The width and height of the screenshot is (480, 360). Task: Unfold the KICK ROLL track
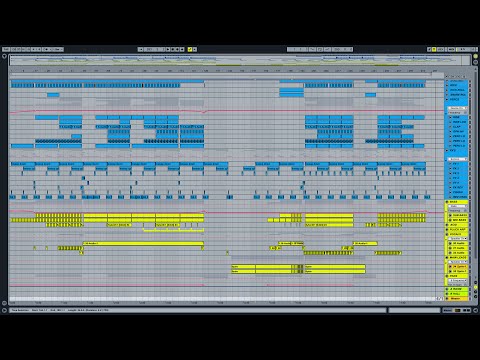(447, 90)
